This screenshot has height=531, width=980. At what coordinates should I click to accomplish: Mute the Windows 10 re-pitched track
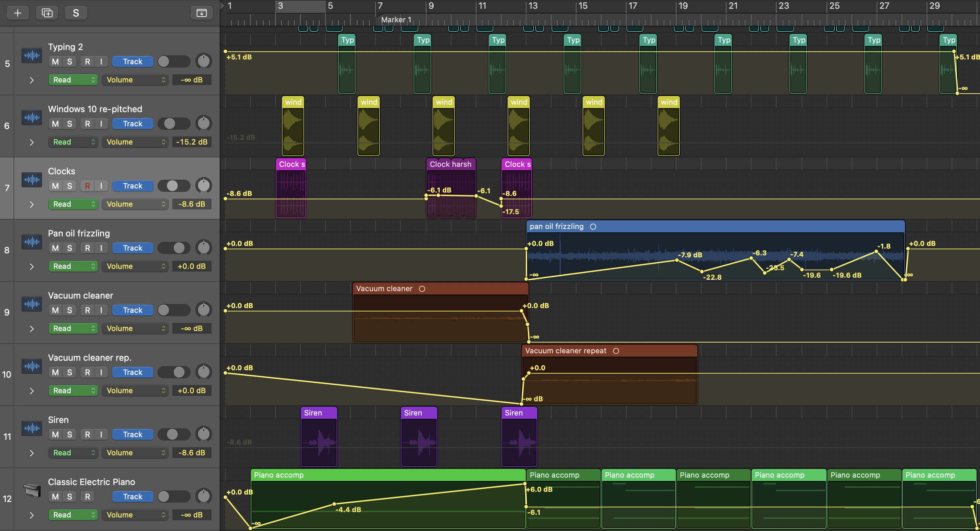pos(55,124)
